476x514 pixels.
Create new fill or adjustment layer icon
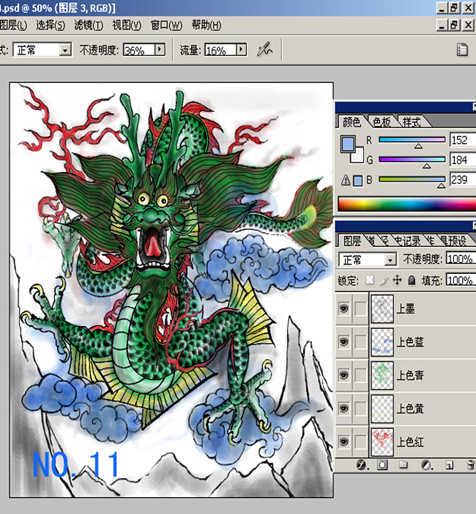(426, 465)
